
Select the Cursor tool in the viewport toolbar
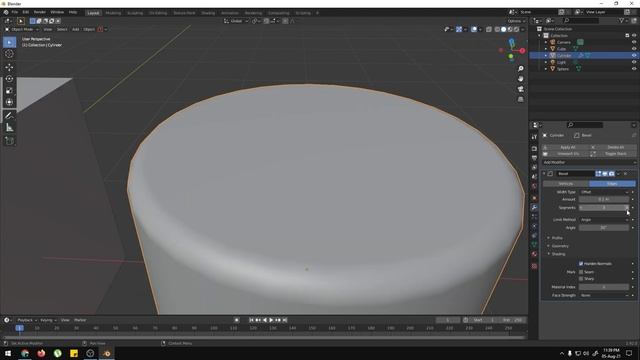9,54
